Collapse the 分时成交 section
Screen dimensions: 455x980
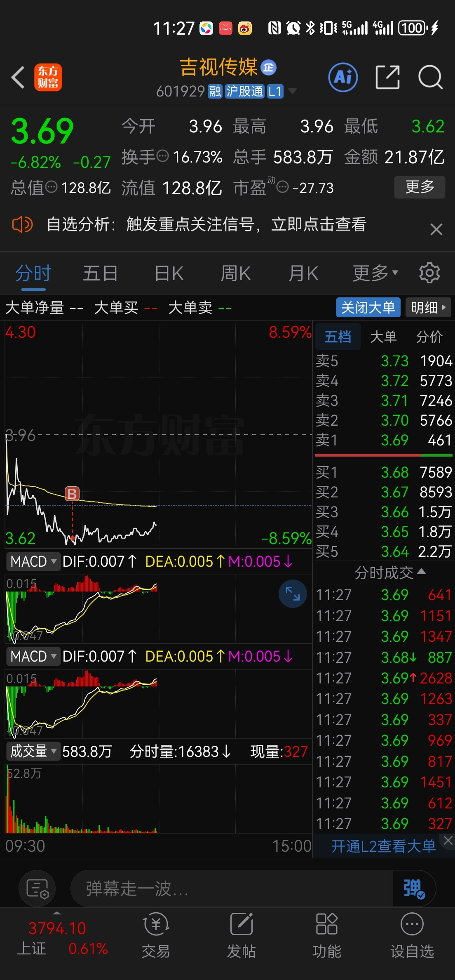pyautogui.click(x=390, y=572)
